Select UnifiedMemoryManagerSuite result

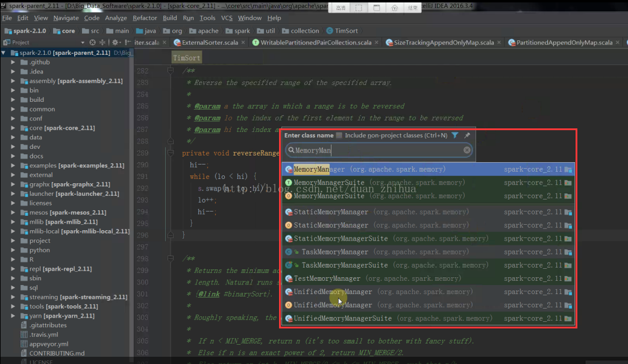[x=428, y=318]
